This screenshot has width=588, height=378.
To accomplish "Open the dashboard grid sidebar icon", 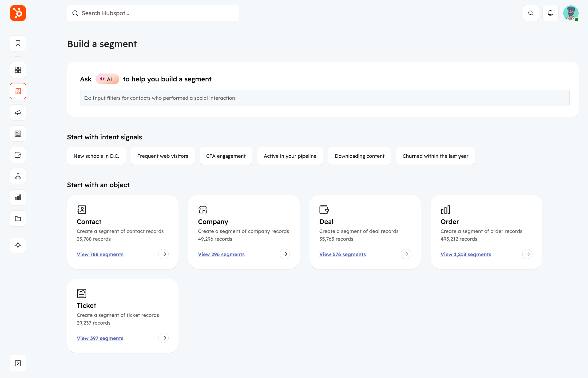I will 18,70.
